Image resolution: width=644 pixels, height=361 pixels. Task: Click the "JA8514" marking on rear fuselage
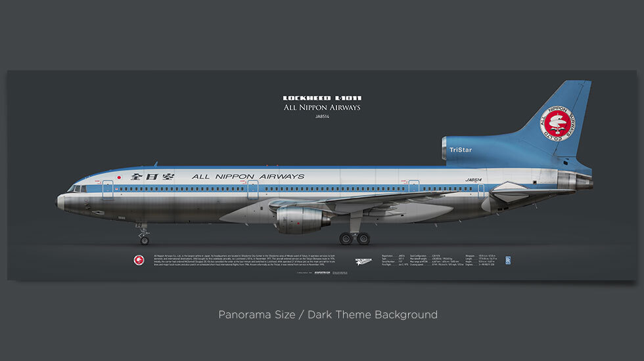tap(474, 180)
